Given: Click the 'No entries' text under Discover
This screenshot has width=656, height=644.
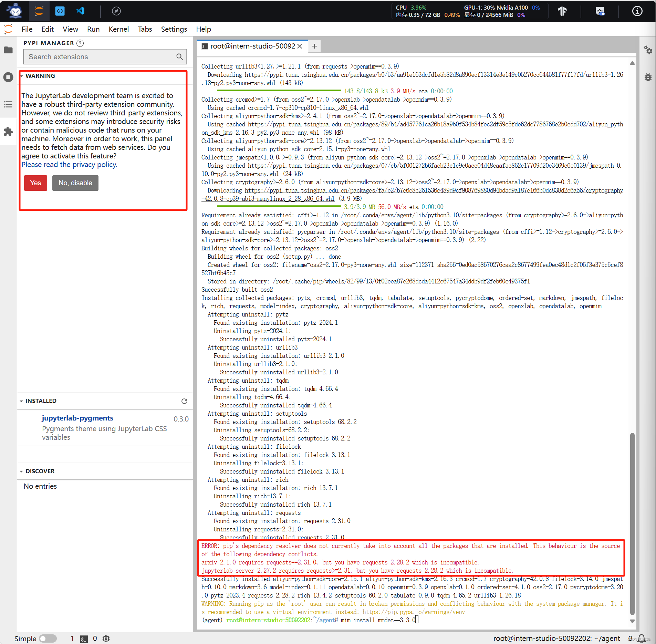Looking at the screenshot, I should [40, 486].
